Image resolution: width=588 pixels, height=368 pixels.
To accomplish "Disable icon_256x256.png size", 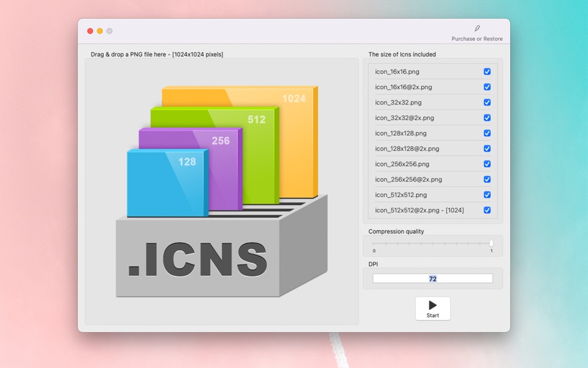I will point(487,164).
